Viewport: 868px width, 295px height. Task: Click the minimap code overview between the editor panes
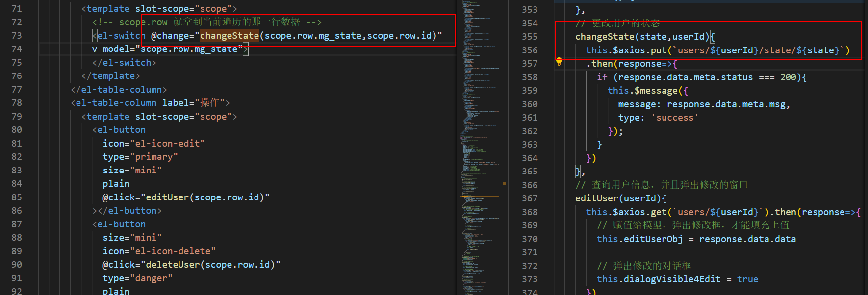pos(481,147)
